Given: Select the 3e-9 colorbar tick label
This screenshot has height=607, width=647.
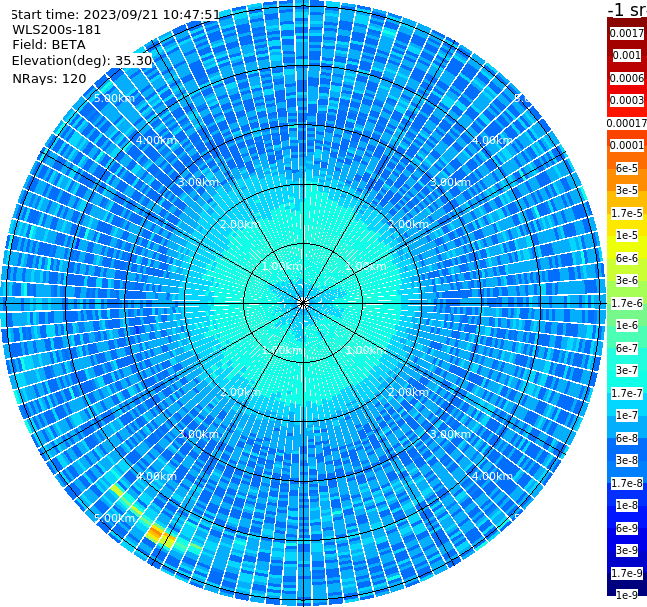Looking at the screenshot, I should 627,550.
